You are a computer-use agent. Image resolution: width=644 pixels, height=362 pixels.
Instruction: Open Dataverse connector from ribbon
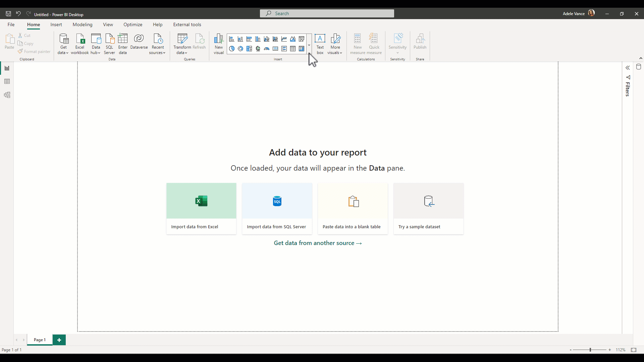(139, 42)
